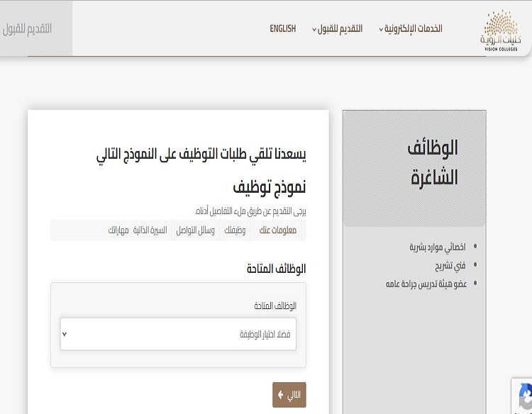Click the الوظائف الشاغرة sidebar heading
The height and width of the screenshot is (414, 532).
434,162
